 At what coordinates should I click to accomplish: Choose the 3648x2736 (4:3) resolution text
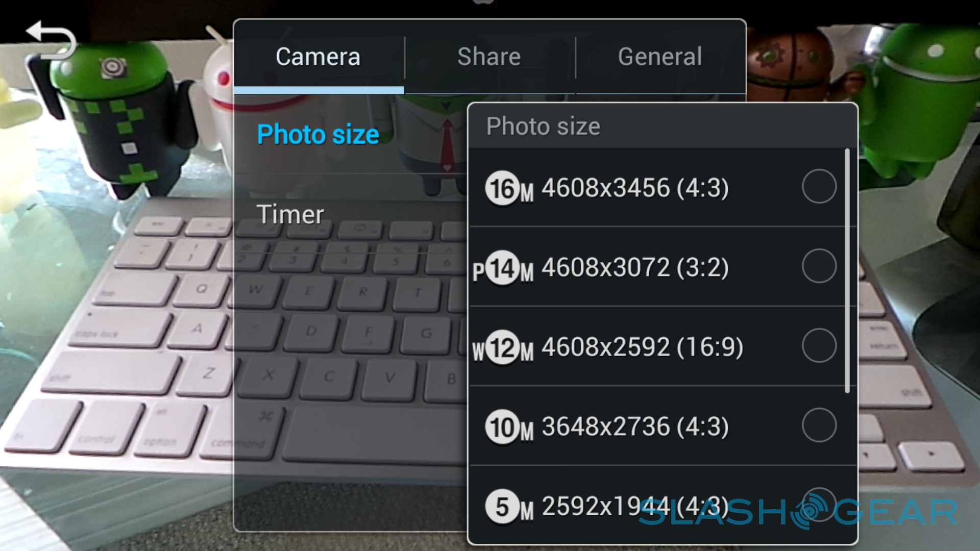click(635, 427)
